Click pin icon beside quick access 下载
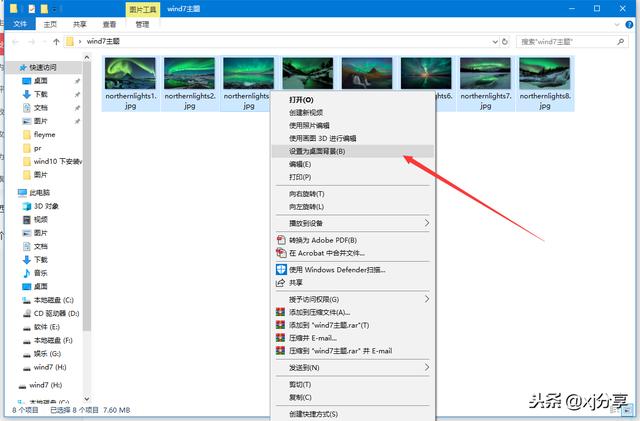 (x=77, y=95)
